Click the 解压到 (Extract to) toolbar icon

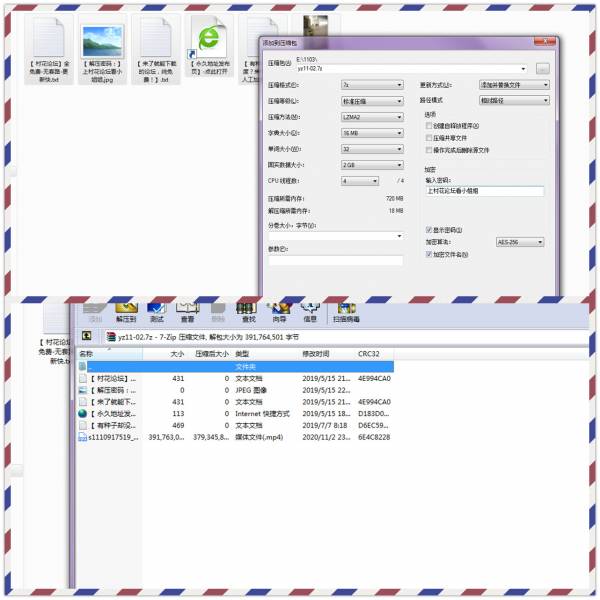125,311
